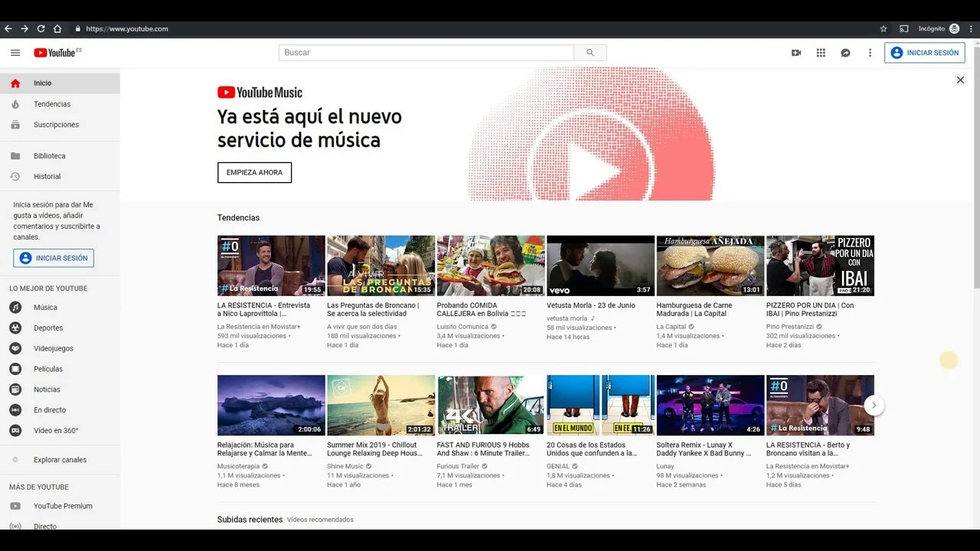Image resolution: width=980 pixels, height=551 pixels.
Task: Open the Vetusta Morla video thumbnail
Action: pos(600,266)
